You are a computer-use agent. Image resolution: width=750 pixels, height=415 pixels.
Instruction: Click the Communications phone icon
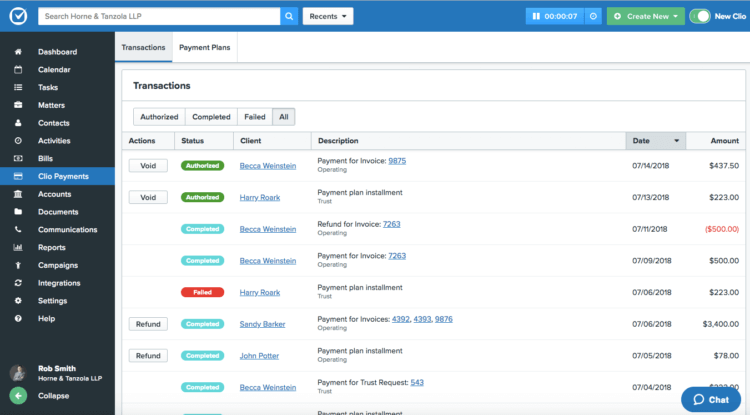[18, 229]
